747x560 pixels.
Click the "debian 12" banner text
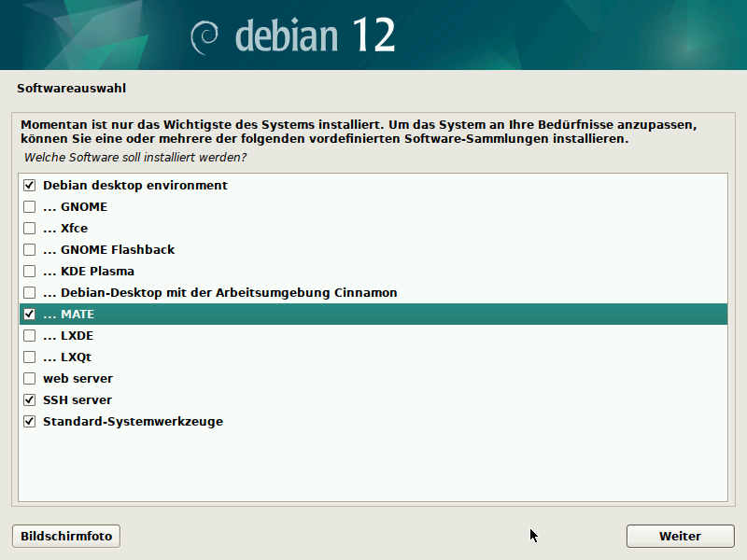pos(315,35)
